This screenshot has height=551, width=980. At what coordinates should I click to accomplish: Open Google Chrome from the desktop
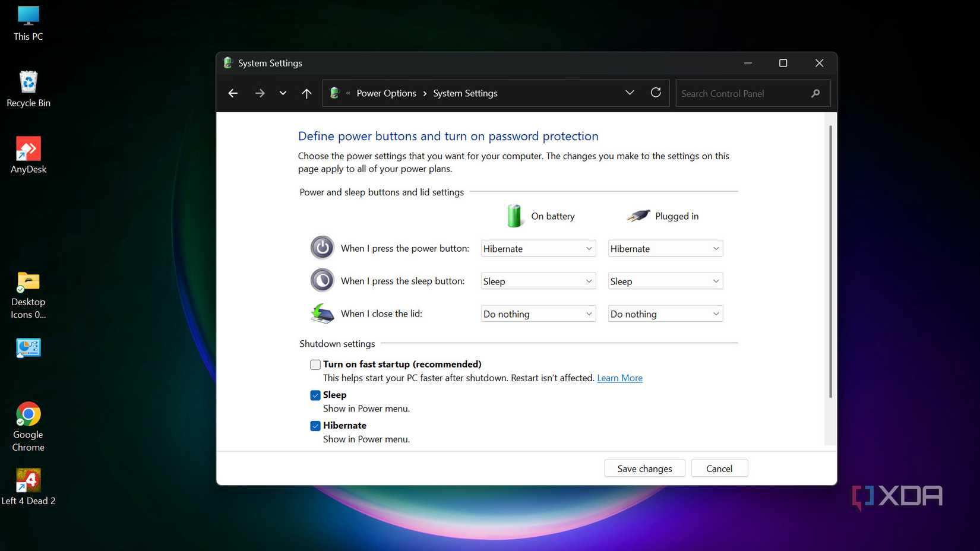tap(28, 414)
